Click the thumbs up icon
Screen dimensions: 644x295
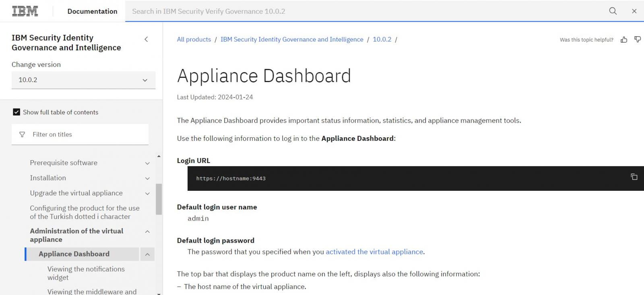tap(624, 39)
